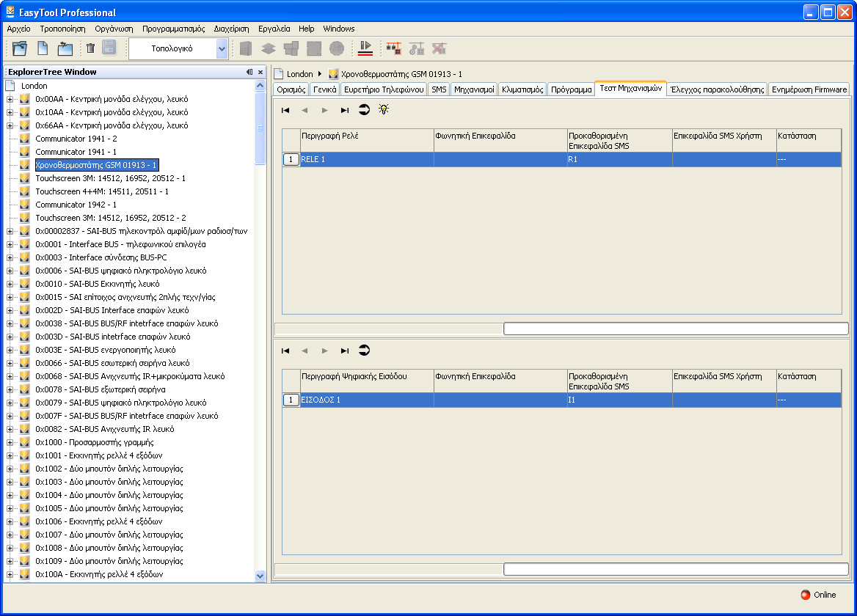Image resolution: width=857 pixels, height=616 pixels.
Task: Select Touchscreen 4+4M: 14511, 20511 tree item
Action: (x=102, y=191)
